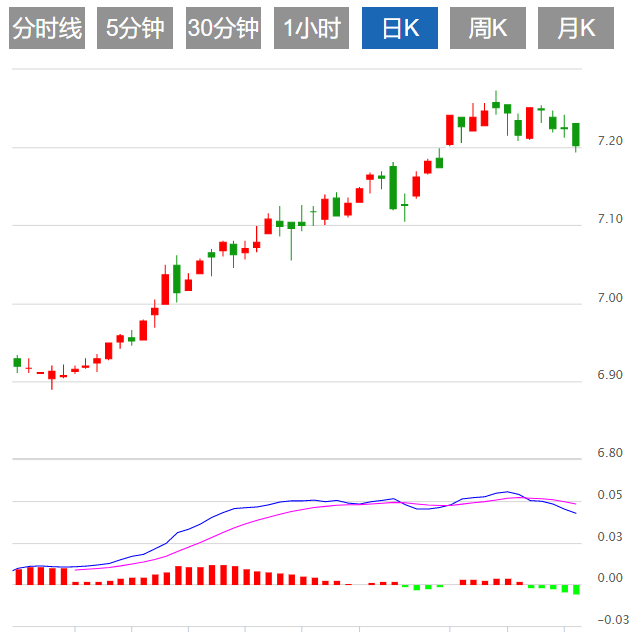Select the 7.00 price axis label
644x632 pixels.
tap(609, 297)
